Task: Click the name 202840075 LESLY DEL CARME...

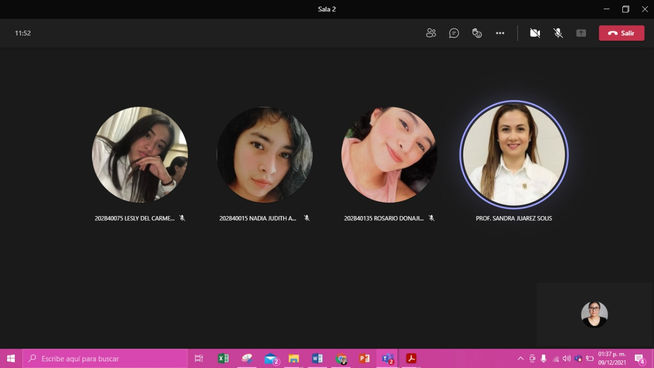Action: 134,218
